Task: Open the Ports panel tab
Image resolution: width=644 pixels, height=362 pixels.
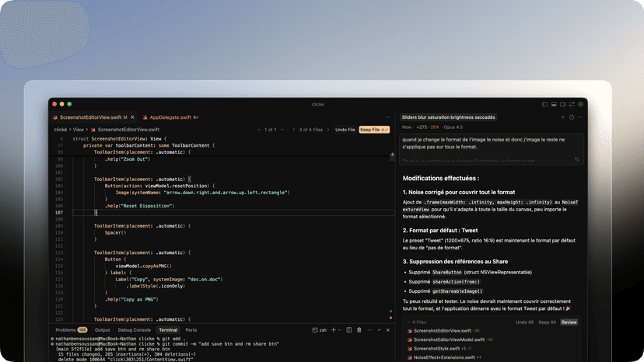Action: click(191, 330)
